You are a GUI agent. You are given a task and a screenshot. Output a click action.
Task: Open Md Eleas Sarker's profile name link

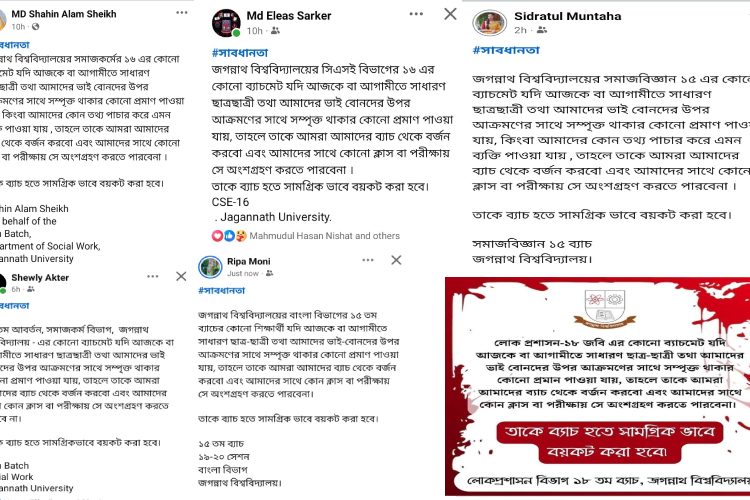[x=289, y=16]
